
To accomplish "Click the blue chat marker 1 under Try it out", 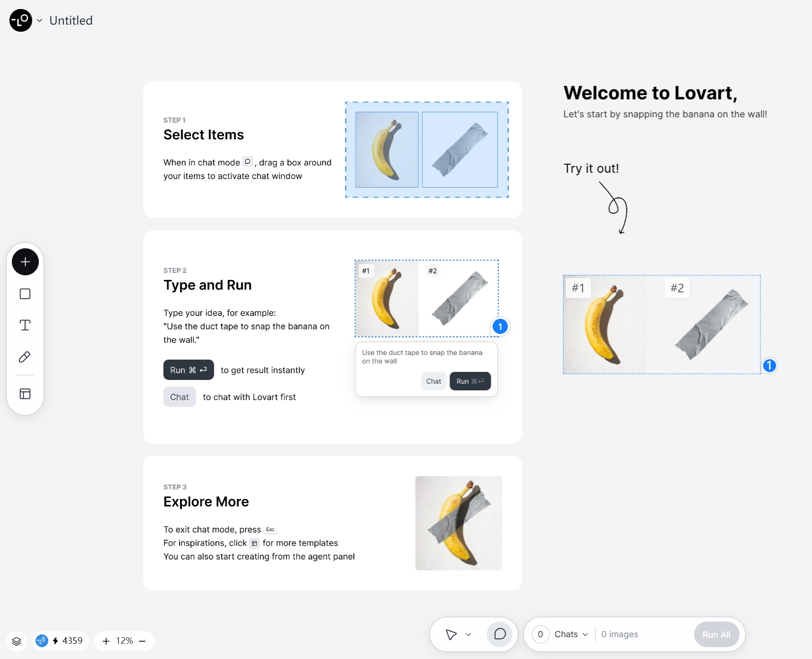I will (769, 365).
